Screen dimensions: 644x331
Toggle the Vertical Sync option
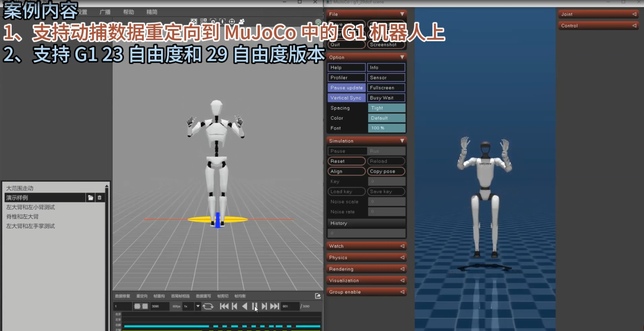point(346,98)
